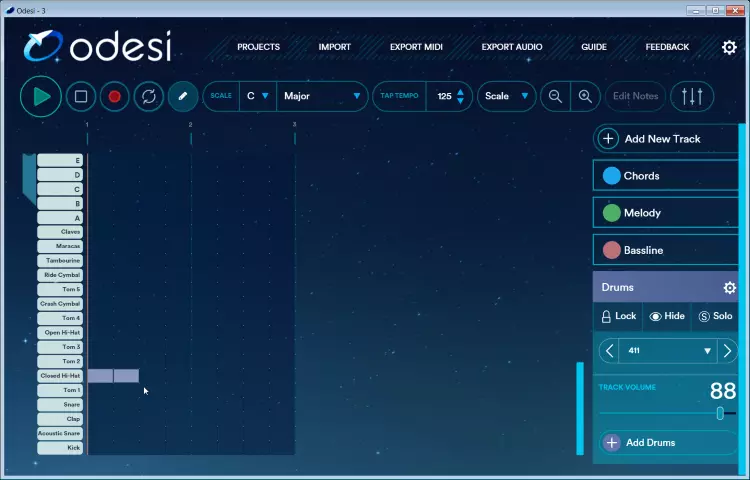Open the 411 drum kit dropdown
Screen dimensions: 750x480
pyautogui.click(x=668, y=351)
